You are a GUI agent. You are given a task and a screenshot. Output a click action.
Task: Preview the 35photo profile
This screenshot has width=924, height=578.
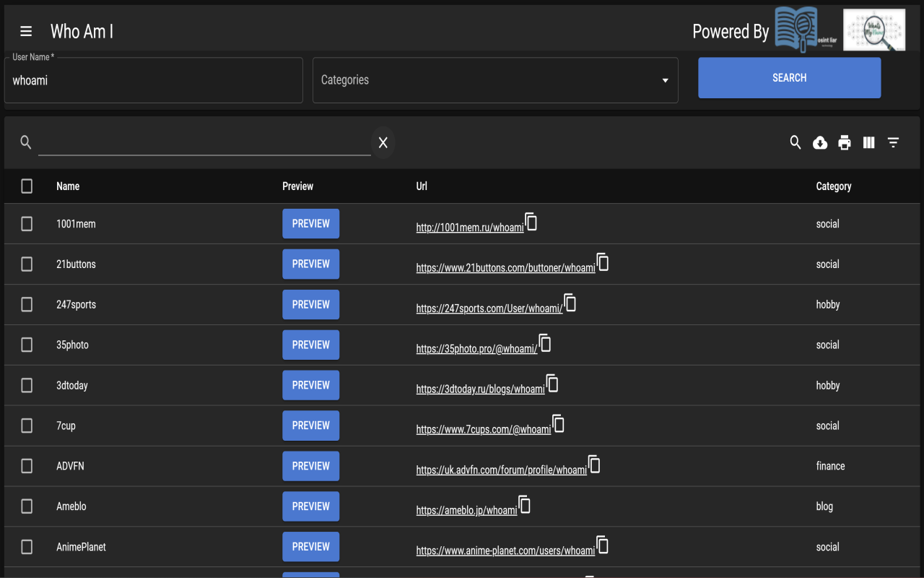pyautogui.click(x=311, y=345)
